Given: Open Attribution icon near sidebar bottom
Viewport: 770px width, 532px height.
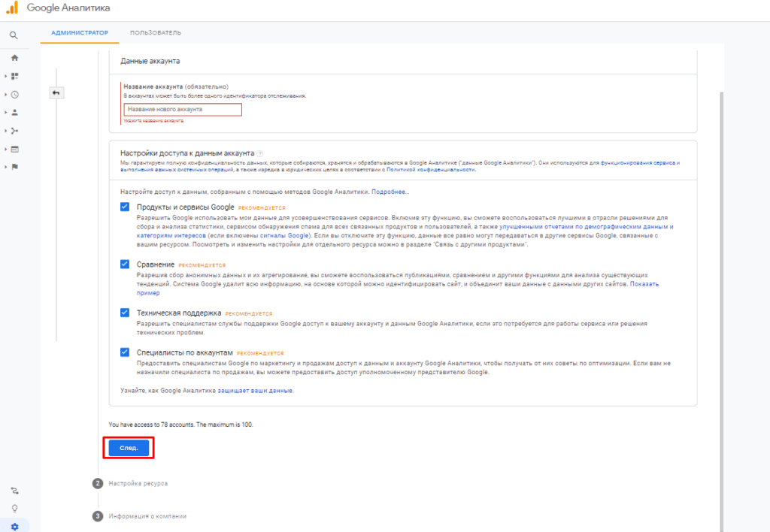Looking at the screenshot, I should (15, 490).
